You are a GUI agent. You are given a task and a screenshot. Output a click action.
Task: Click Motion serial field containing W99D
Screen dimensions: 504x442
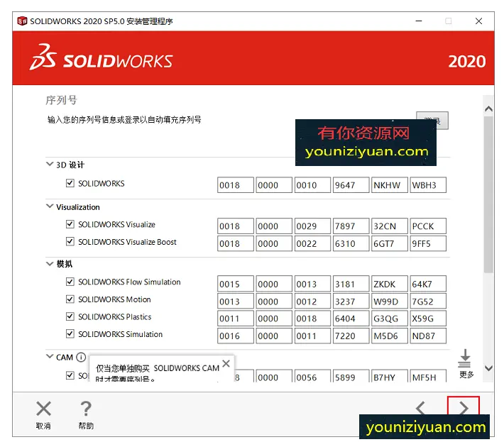click(390, 302)
